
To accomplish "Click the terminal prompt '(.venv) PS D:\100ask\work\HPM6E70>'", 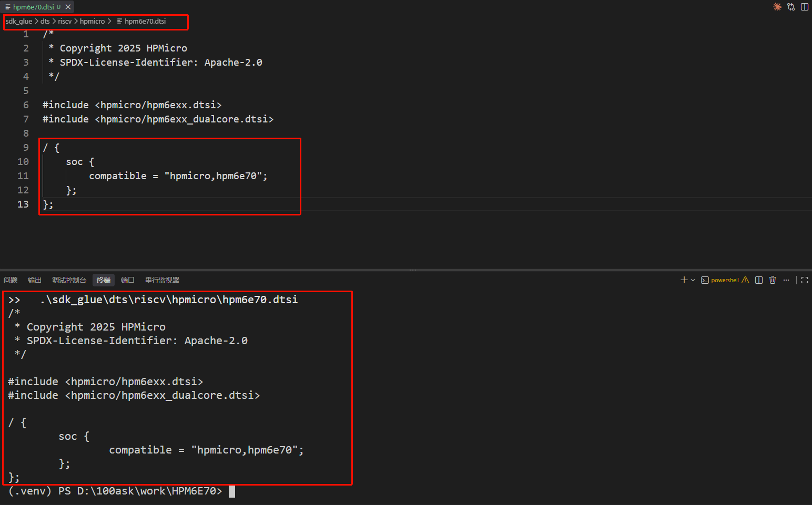I will tap(115, 491).
